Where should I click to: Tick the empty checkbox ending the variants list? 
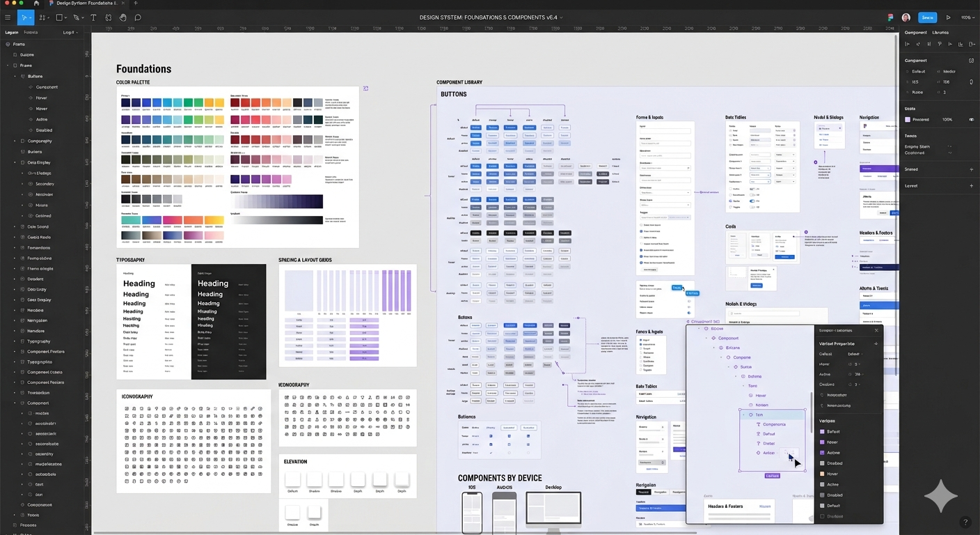823,516
